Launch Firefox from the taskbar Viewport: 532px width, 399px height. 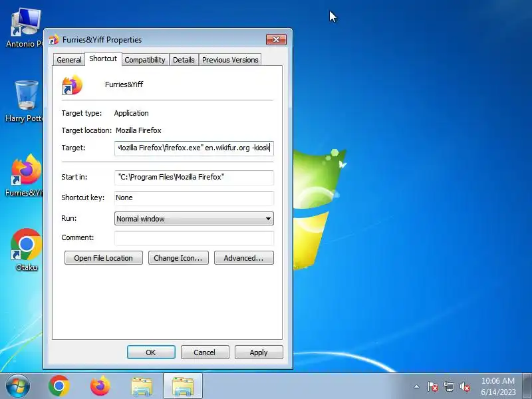coord(100,386)
